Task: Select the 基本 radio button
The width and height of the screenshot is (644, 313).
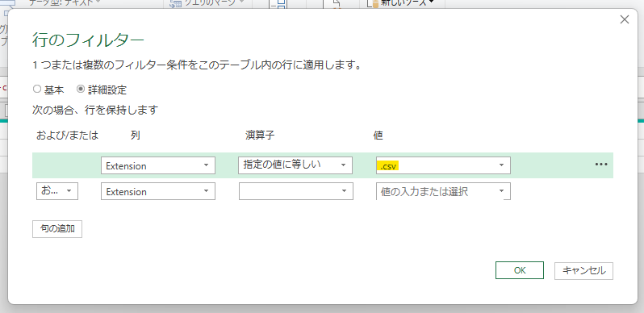Action: (x=37, y=90)
